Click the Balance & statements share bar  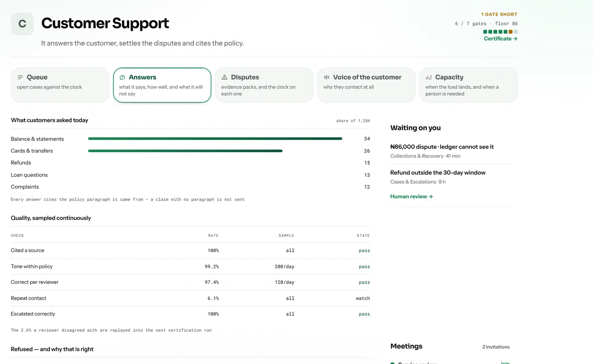pyautogui.click(x=215, y=139)
